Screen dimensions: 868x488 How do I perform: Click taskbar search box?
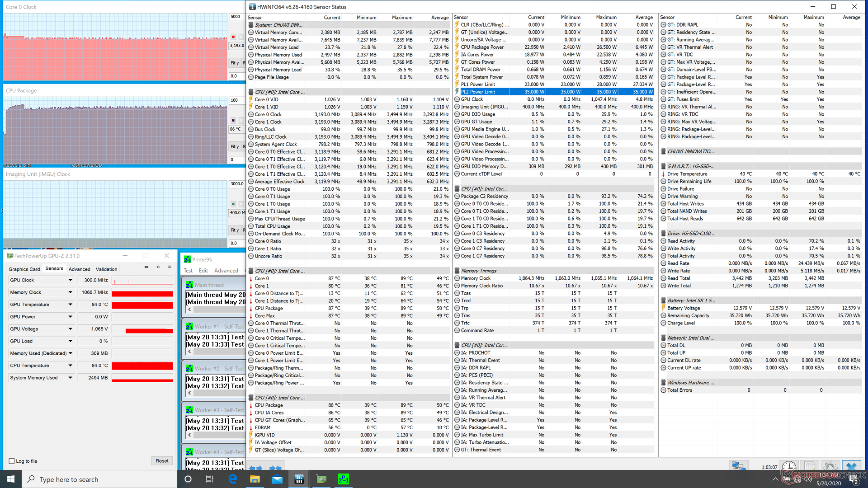[99, 479]
